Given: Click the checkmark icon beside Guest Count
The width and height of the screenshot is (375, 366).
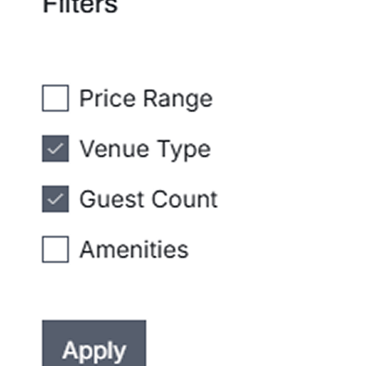Looking at the screenshot, I should (x=55, y=199).
